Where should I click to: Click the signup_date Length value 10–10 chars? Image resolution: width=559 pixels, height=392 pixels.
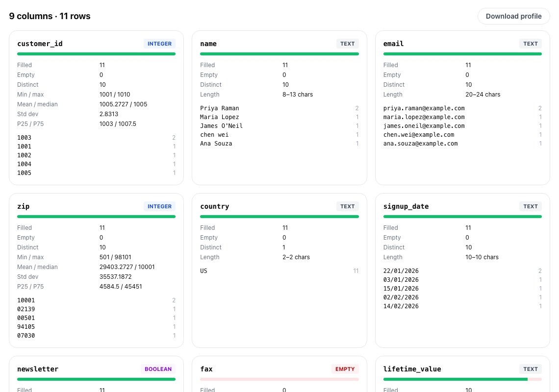482,257
